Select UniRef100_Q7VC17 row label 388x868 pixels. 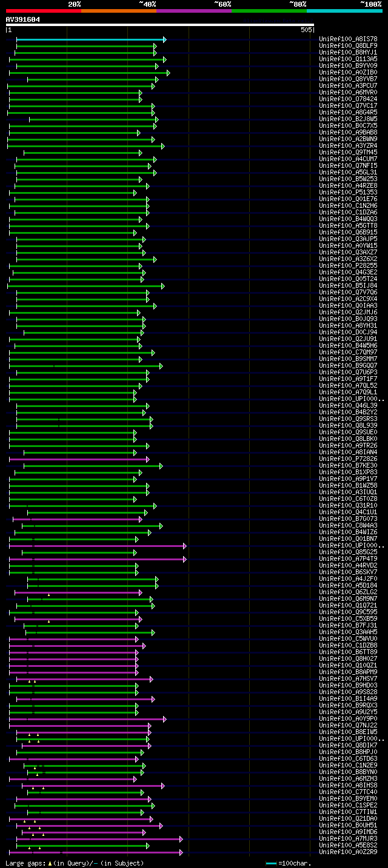pos(348,106)
